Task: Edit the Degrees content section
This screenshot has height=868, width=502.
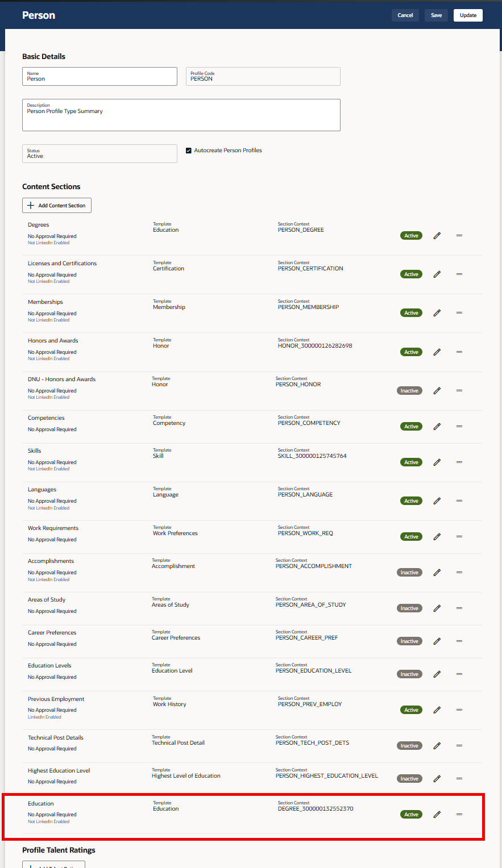Action: [437, 235]
